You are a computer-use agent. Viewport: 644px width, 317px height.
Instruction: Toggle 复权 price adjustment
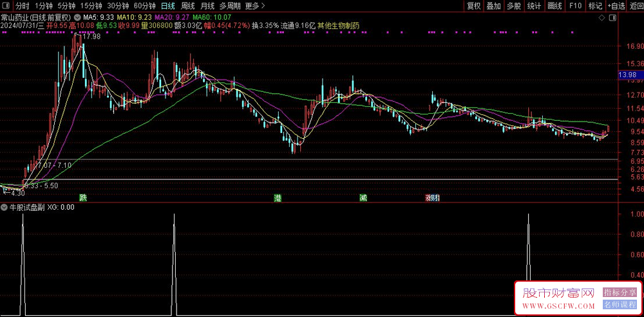(x=474, y=6)
